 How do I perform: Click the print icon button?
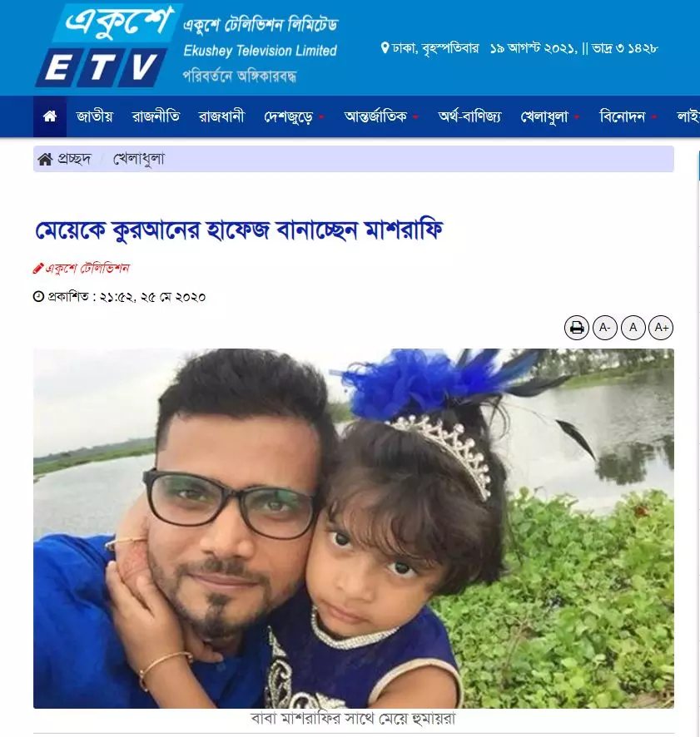(x=576, y=327)
